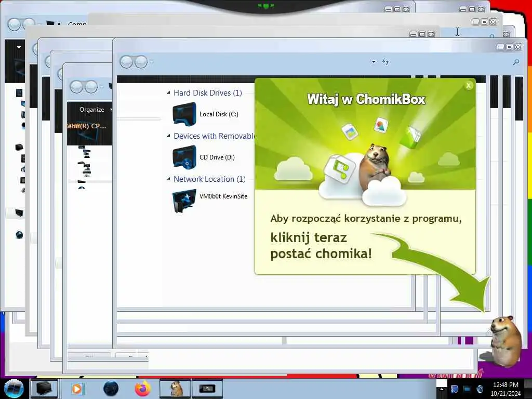The width and height of the screenshot is (532, 399).
Task: Collapse Devices with Removable Storage group
Action: point(169,136)
